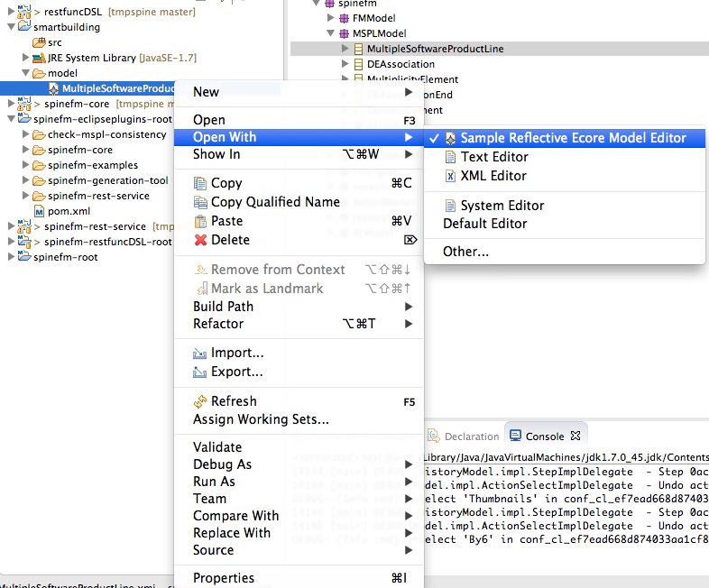Open the Show In submenu
The image size is (709, 588).
coord(299,154)
